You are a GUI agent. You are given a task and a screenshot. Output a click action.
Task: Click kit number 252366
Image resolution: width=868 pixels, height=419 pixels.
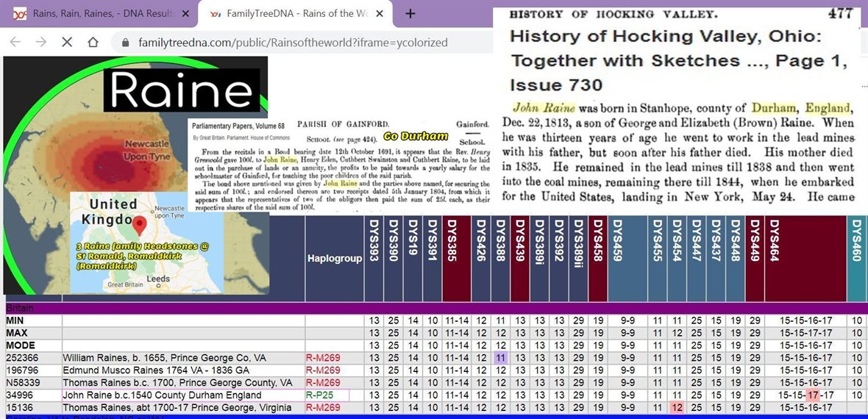click(21, 358)
